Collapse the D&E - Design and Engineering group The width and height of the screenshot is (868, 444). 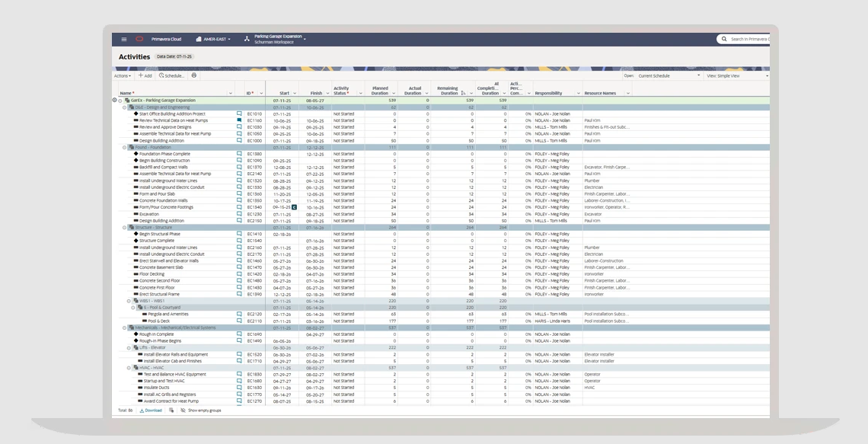click(125, 107)
